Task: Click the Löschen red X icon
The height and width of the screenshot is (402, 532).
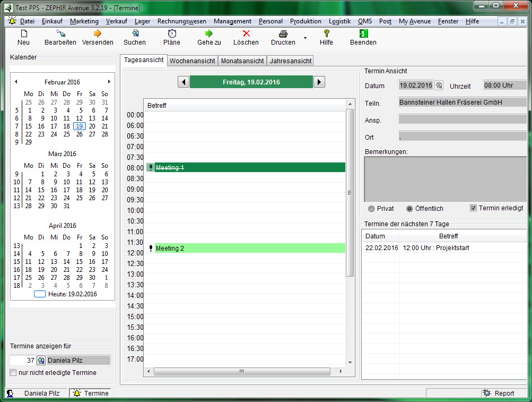Action: tap(246, 33)
